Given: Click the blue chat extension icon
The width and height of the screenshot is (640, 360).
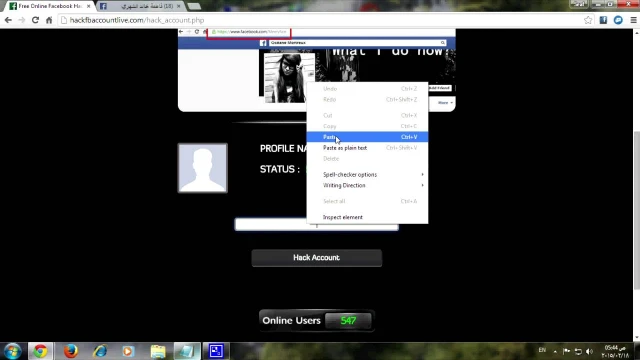Looking at the screenshot, I should 618,20.
